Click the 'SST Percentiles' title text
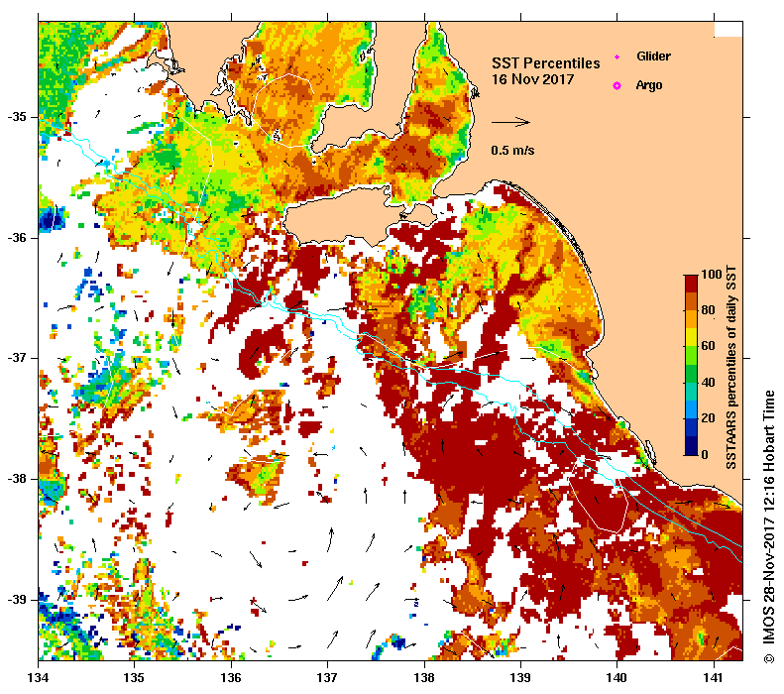Image resolution: width=784 pixels, height=694 pixels. point(545,63)
